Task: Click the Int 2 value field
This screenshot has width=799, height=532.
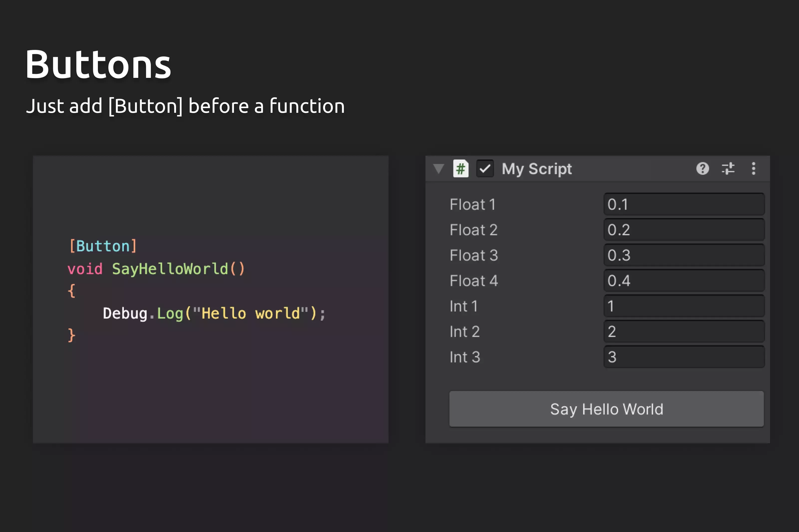Action: 684,331
